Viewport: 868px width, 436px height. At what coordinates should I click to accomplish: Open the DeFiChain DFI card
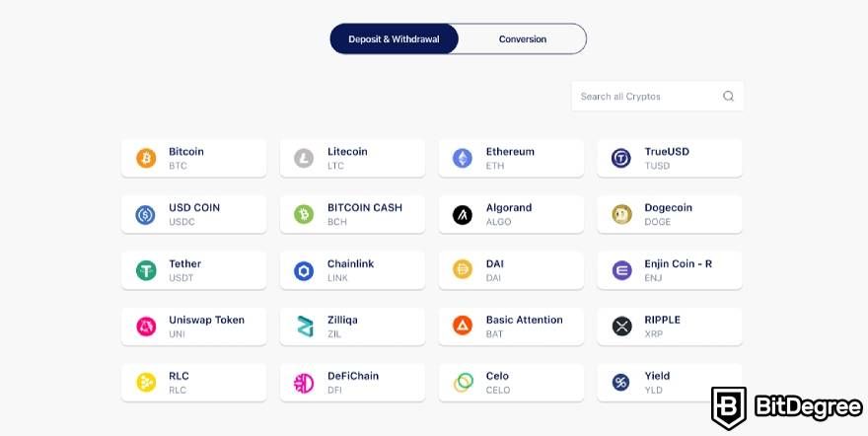pyautogui.click(x=352, y=383)
